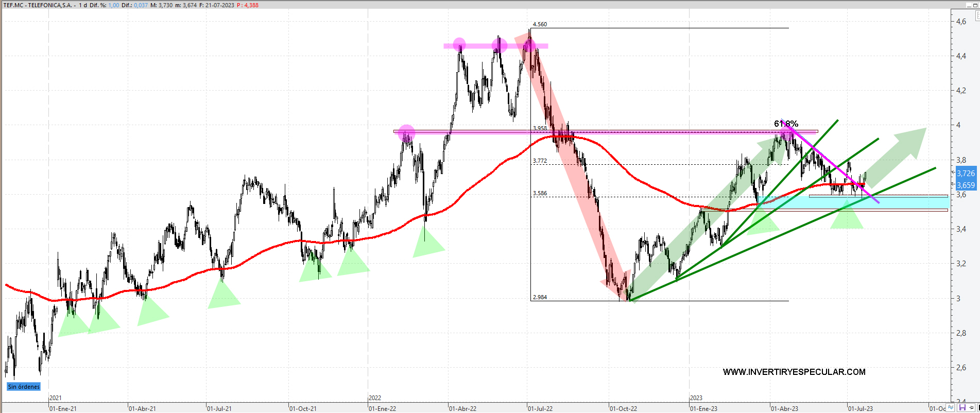Click the blue 3,659 price tag on the scale

coord(965,185)
